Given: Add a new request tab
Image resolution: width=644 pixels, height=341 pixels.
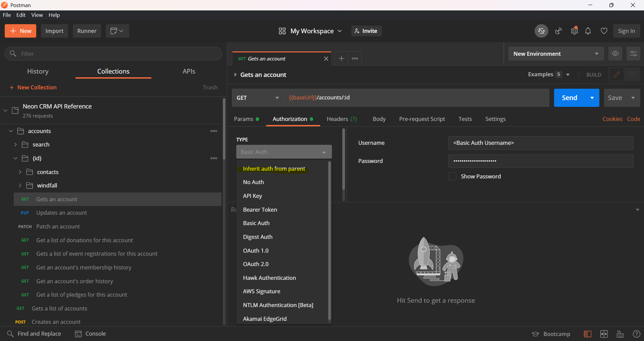Looking at the screenshot, I should coord(341,58).
